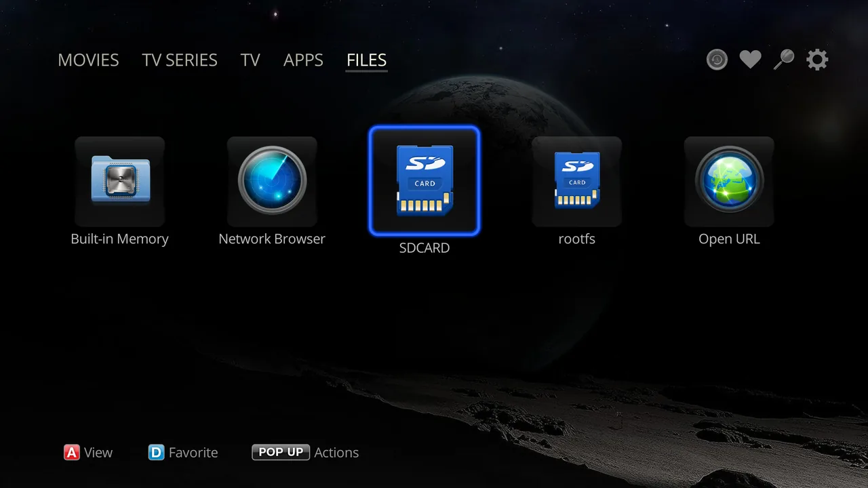This screenshot has height=488, width=868.
Task: Go to the TV tab
Action: [250, 60]
